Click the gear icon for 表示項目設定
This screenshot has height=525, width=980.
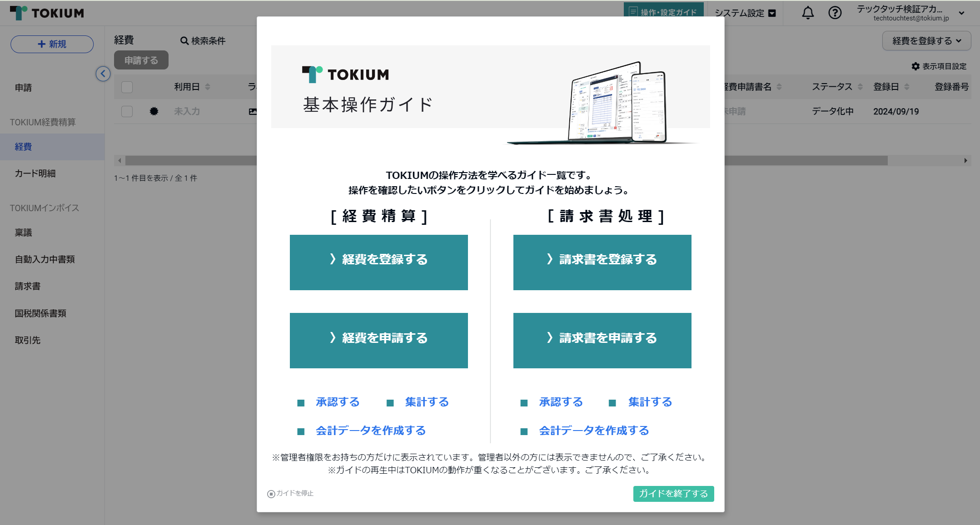[915, 66]
